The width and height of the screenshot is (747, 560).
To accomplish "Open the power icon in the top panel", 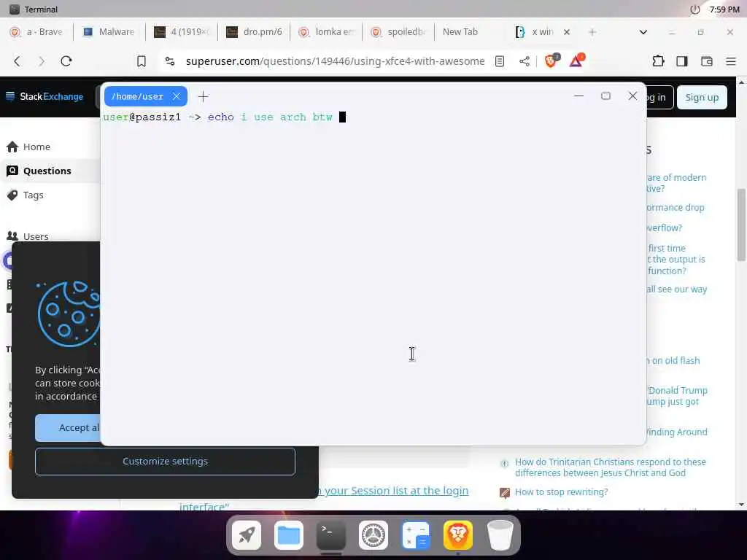I will click(695, 9).
